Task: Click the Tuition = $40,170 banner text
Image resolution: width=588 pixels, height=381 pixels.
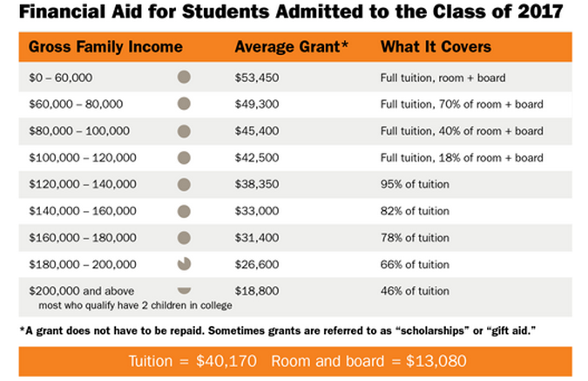Action: [193, 361]
